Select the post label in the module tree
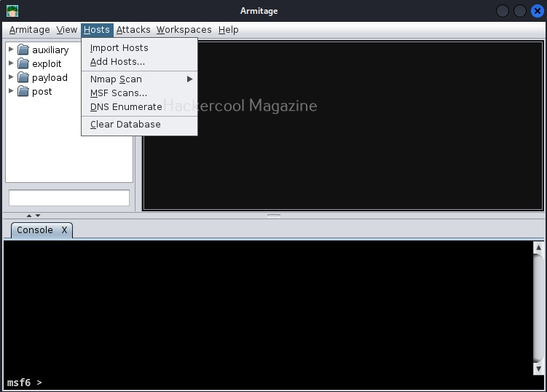Viewport: 547px width, 392px height. (x=42, y=92)
